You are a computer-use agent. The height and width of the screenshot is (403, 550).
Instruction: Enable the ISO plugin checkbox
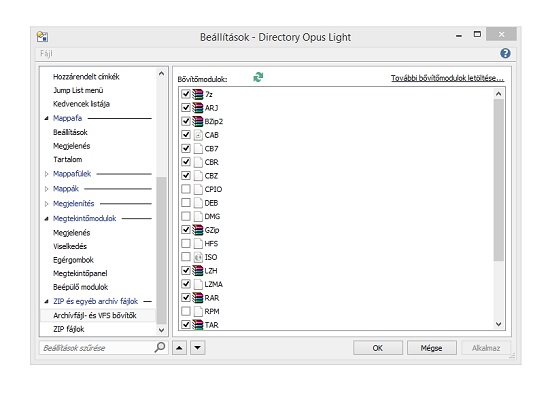click(186, 257)
